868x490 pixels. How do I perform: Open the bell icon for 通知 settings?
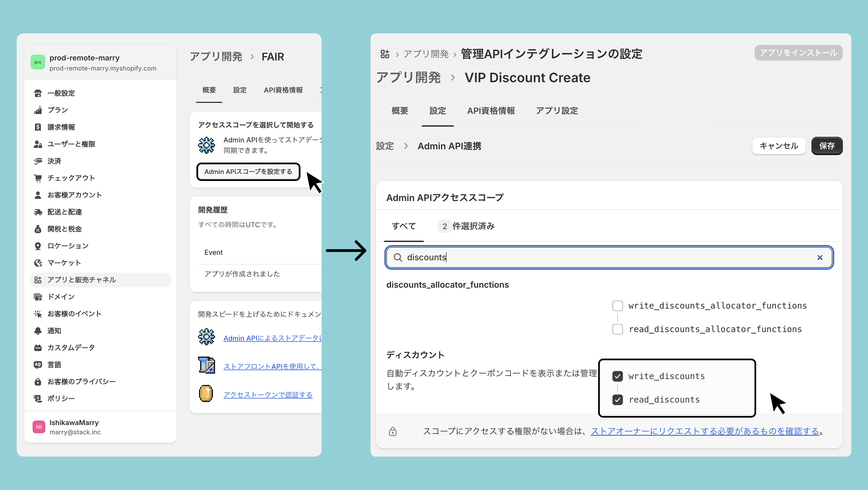38,331
